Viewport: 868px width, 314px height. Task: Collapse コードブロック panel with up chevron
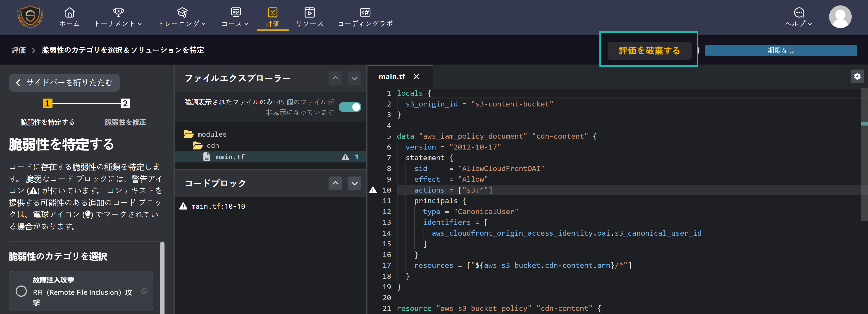tap(335, 183)
